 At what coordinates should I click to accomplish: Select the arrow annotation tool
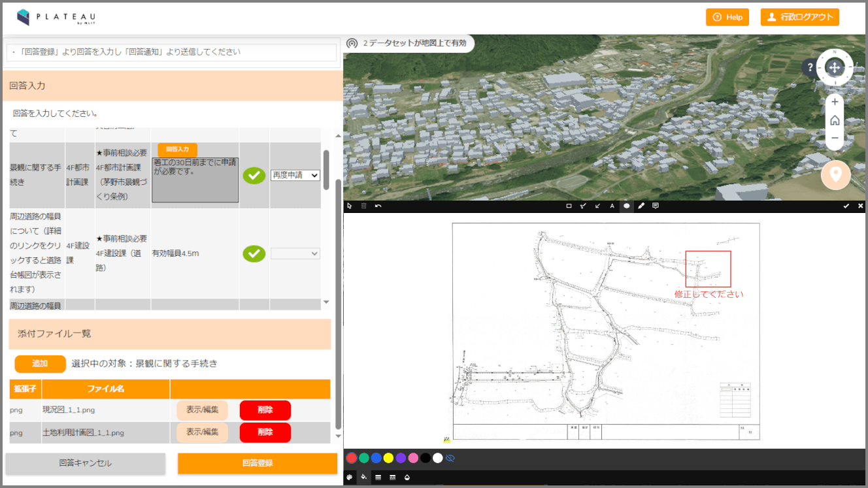coord(597,206)
